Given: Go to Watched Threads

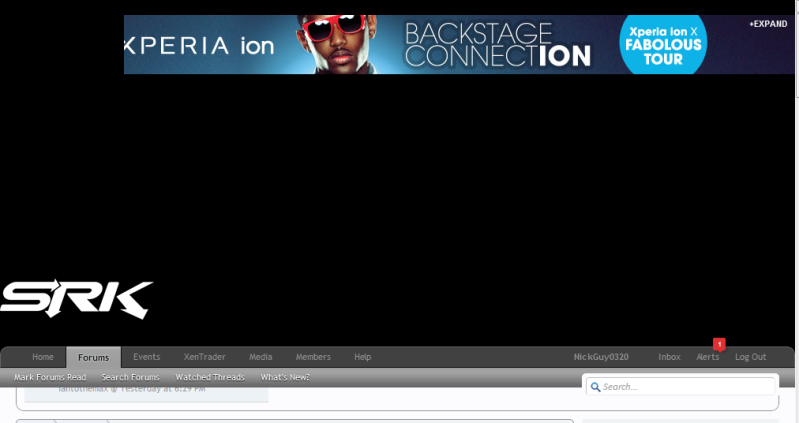Looking at the screenshot, I should 210,378.
